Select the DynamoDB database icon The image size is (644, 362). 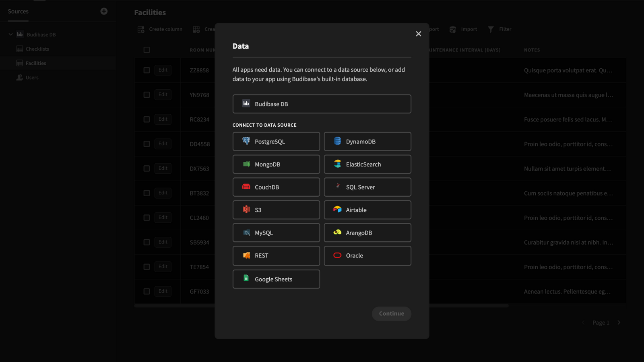pyautogui.click(x=337, y=141)
